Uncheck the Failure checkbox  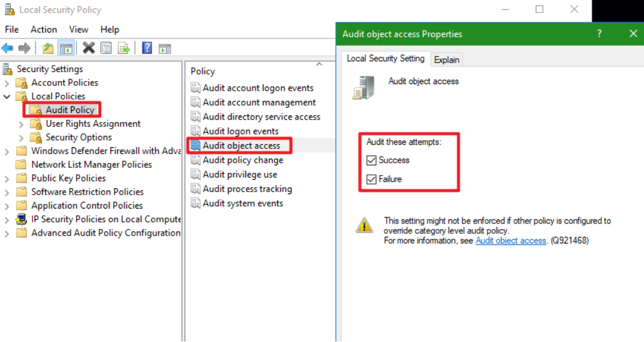pos(372,179)
